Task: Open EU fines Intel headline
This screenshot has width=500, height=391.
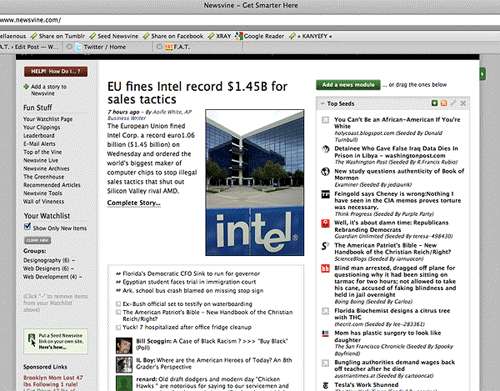Action: click(x=197, y=93)
